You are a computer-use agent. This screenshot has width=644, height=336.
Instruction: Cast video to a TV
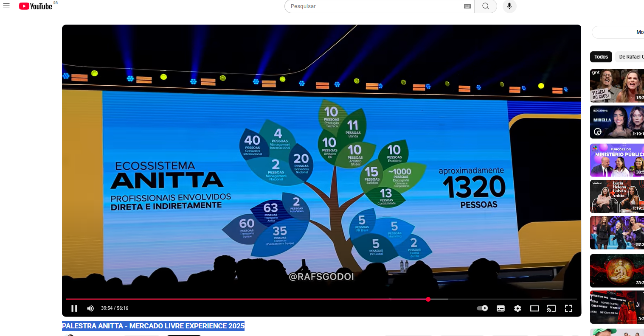(551, 308)
